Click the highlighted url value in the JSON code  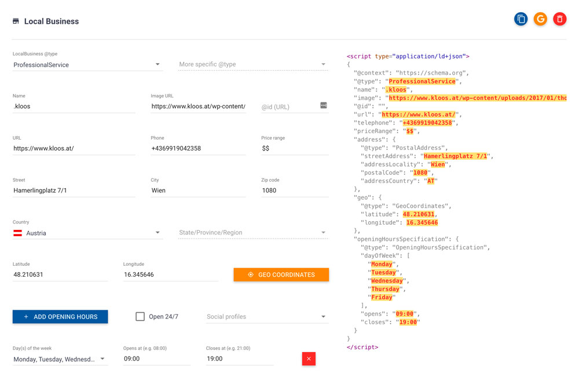tap(419, 115)
